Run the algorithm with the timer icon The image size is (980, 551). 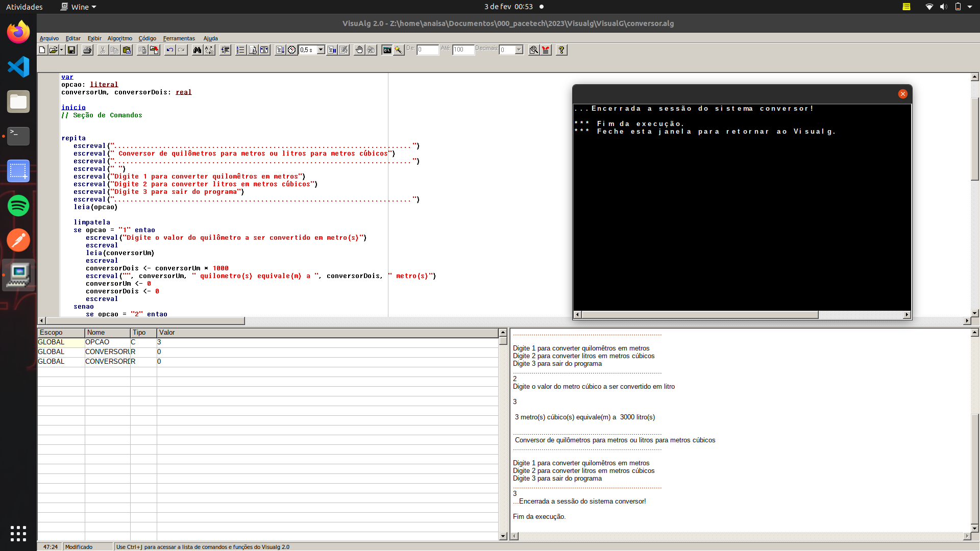coord(291,49)
